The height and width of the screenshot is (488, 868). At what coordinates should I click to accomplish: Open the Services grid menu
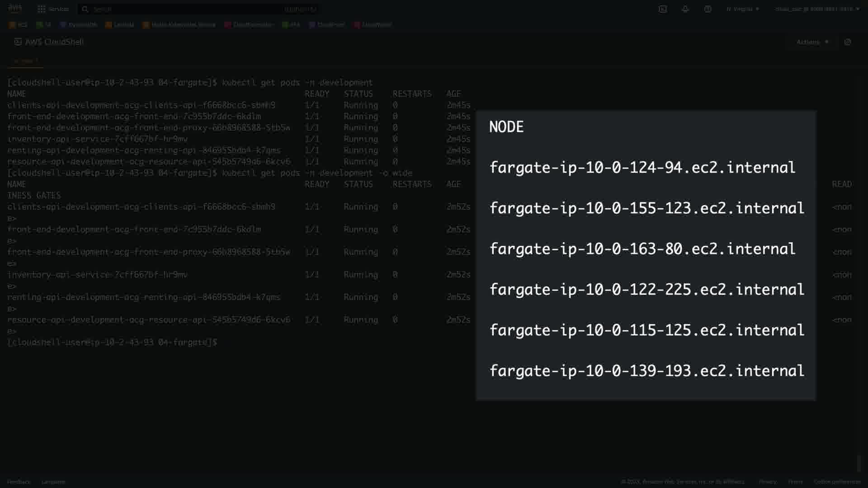42,9
